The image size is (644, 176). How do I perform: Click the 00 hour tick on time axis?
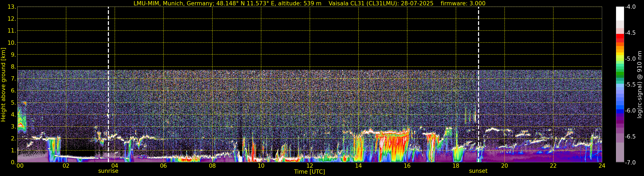point(20,166)
